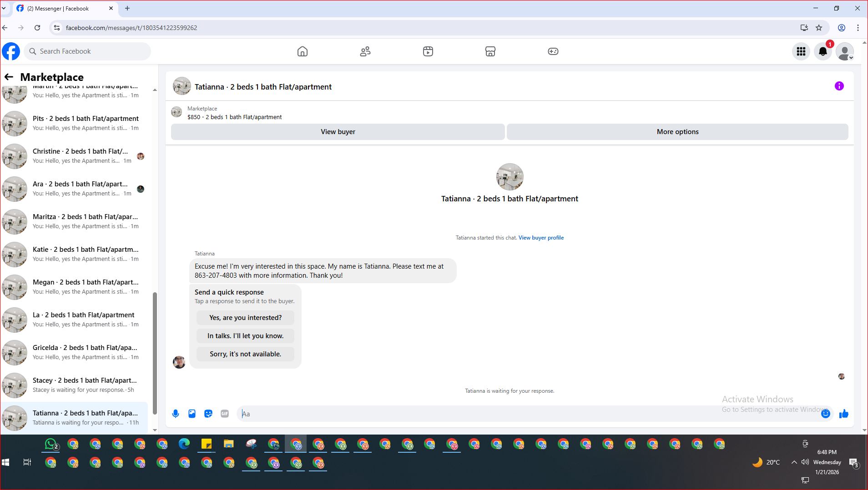The image size is (868, 490).
Task: Open the La conversation
Action: 74,320
